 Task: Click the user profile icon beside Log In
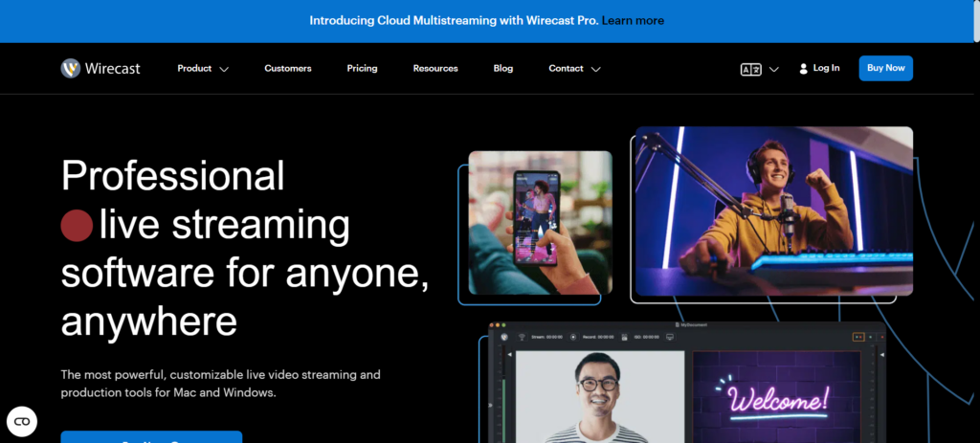(803, 69)
